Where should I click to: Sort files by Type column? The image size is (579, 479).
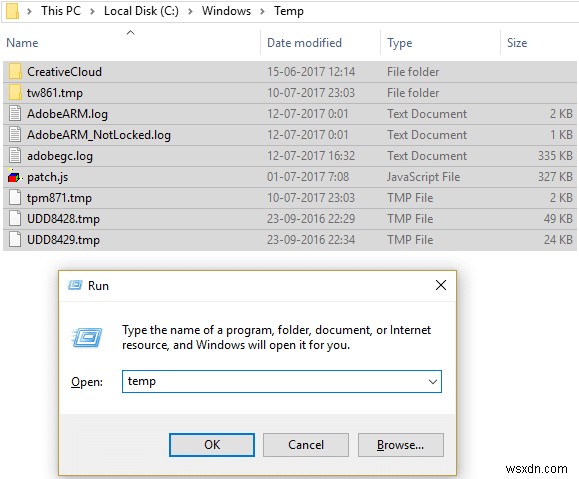400,43
